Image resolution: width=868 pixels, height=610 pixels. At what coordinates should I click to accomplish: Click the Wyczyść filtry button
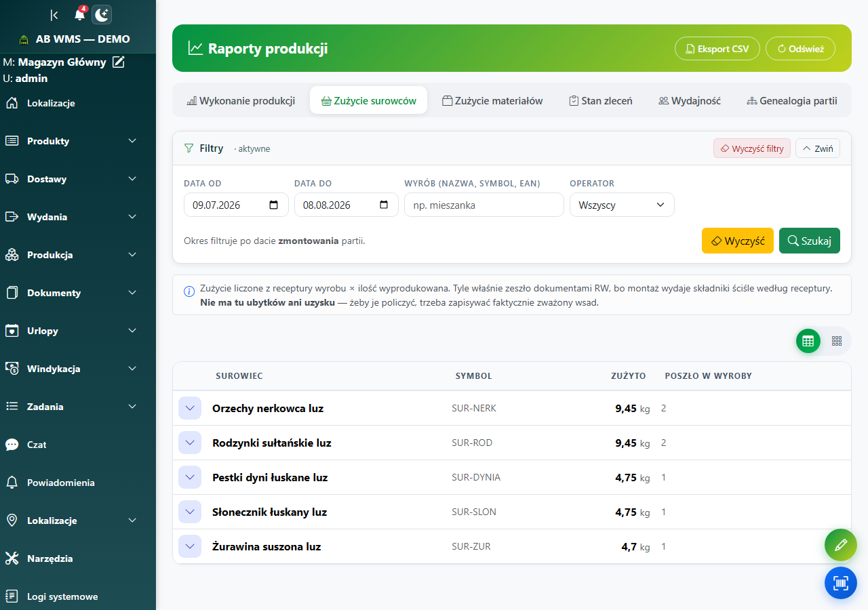[752, 148]
